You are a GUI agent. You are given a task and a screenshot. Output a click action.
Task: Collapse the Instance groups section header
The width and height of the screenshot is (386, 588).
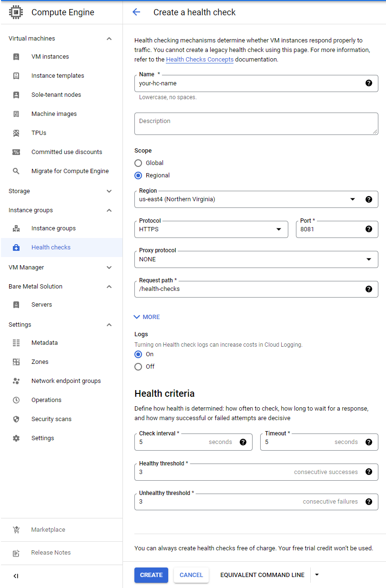pos(109,210)
